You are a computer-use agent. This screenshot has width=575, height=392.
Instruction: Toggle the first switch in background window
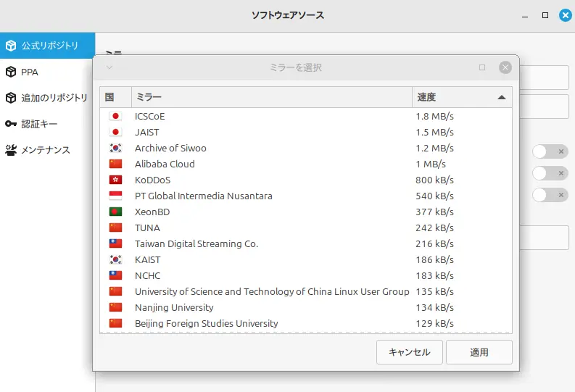click(x=550, y=151)
